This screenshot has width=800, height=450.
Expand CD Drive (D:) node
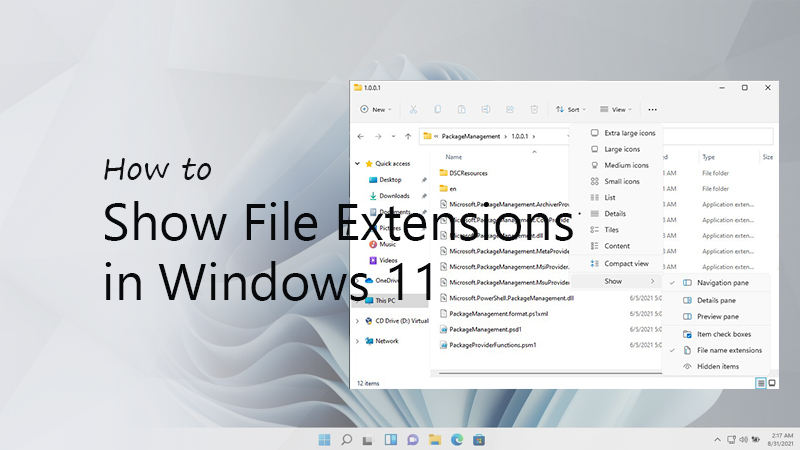(357, 321)
